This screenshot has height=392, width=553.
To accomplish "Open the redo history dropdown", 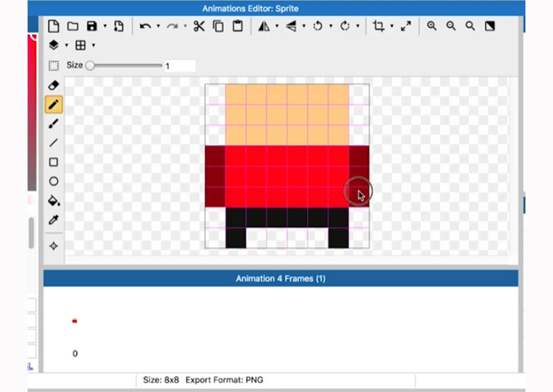I will 185,26.
